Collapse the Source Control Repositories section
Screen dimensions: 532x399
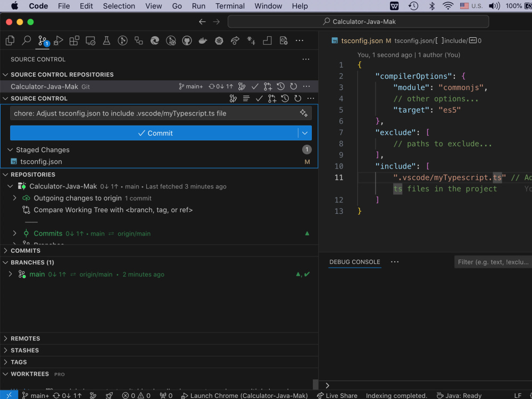coord(5,74)
